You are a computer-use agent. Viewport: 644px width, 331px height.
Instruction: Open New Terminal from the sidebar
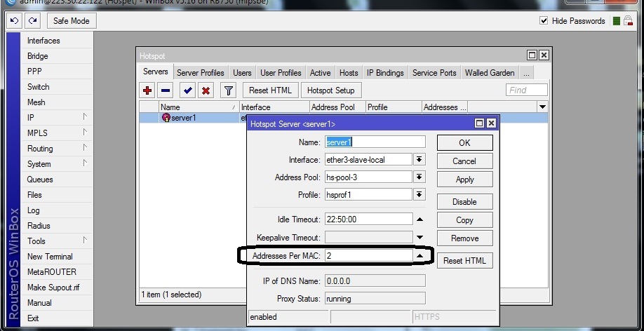point(50,256)
